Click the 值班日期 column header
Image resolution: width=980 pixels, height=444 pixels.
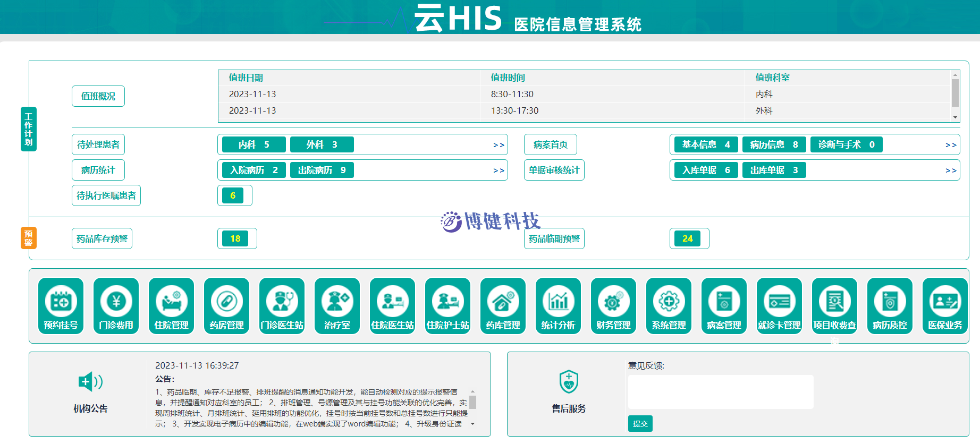coord(246,78)
